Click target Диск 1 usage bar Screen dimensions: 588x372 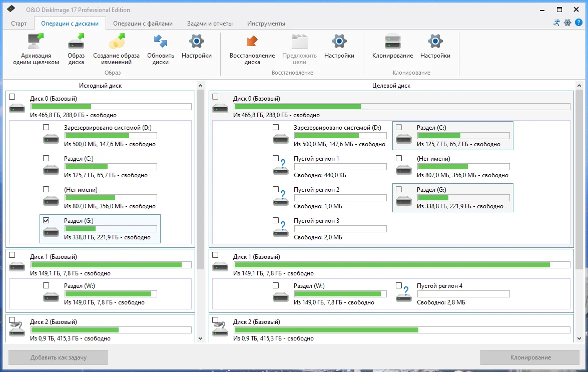[x=402, y=265]
